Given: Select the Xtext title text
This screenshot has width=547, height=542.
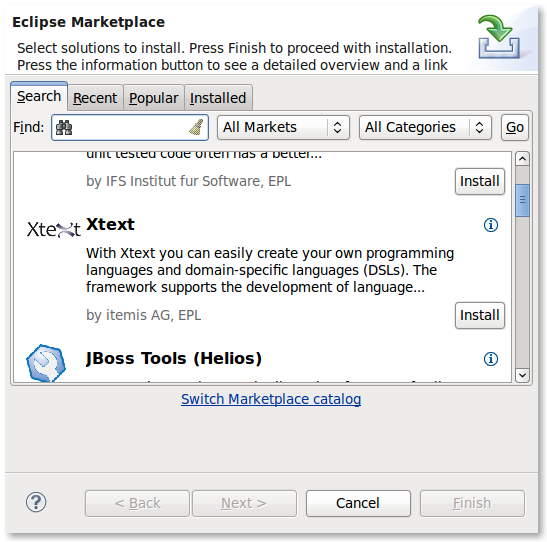Looking at the screenshot, I should [110, 224].
